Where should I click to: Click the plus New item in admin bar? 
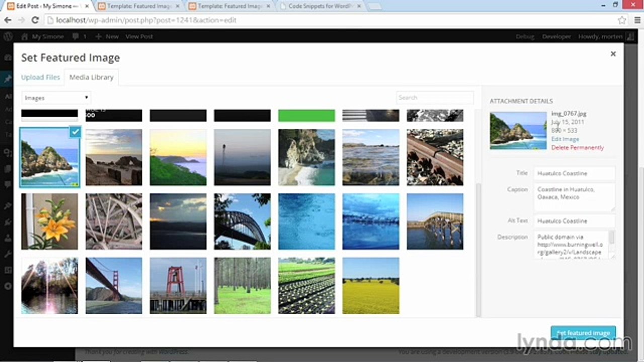[x=107, y=36]
